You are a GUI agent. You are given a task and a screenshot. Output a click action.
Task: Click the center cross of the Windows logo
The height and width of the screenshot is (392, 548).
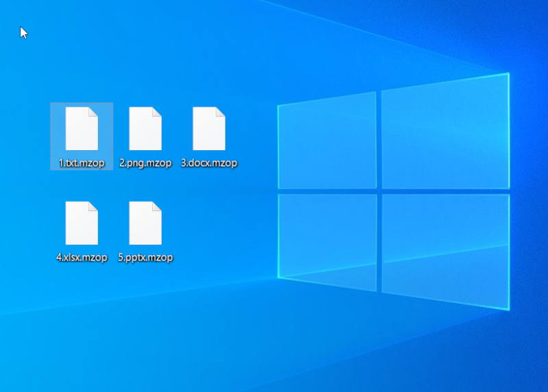[x=379, y=190]
